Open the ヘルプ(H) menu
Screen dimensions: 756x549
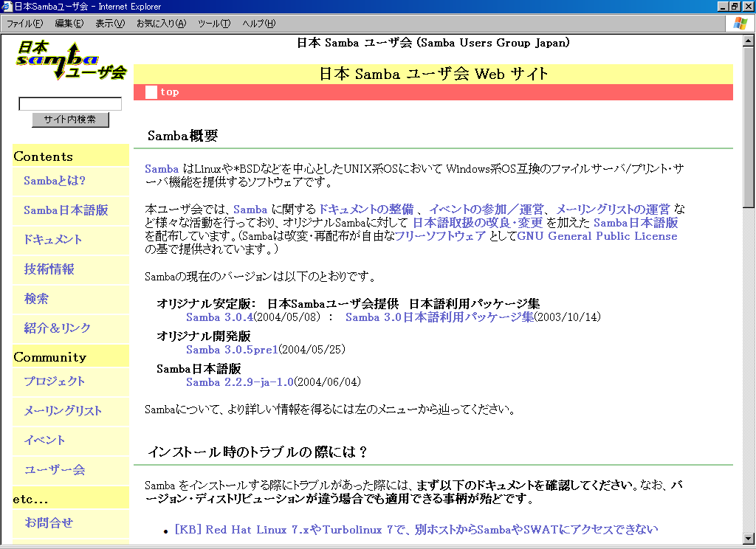point(259,23)
